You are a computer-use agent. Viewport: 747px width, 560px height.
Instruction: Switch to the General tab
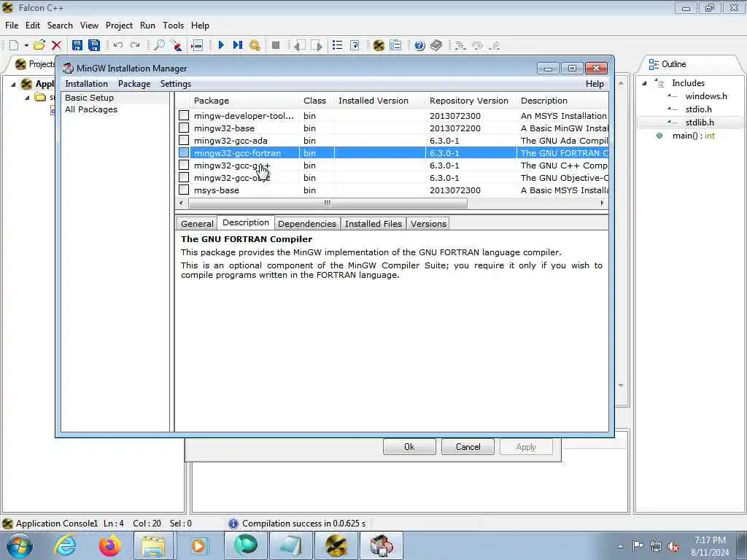(197, 224)
